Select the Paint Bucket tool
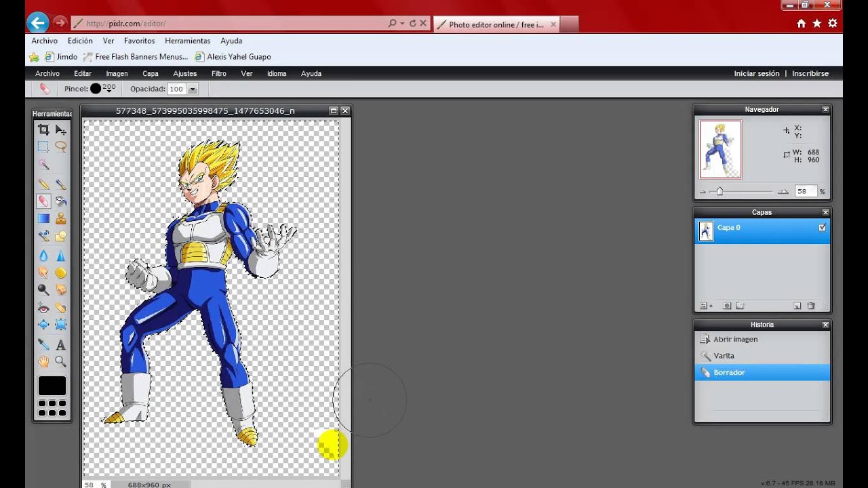 coord(61,201)
